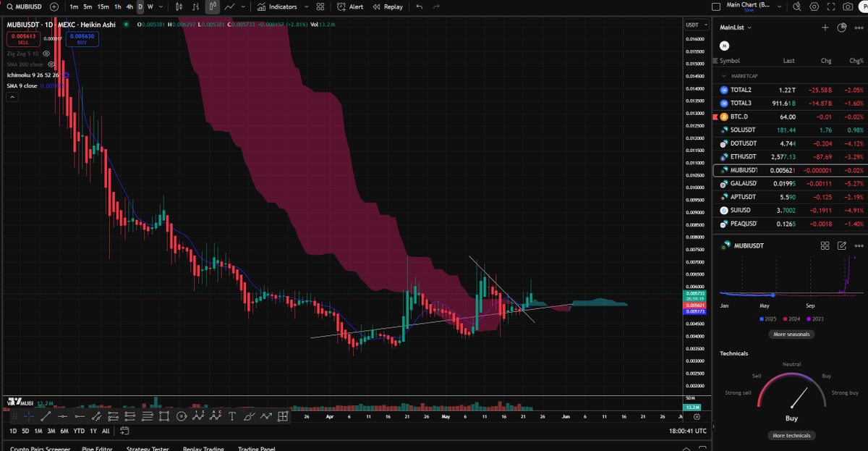The height and width of the screenshot is (451, 868).
Task: Toggle visibility of Zig Zag 5 10 indicator
Action: tap(46, 54)
